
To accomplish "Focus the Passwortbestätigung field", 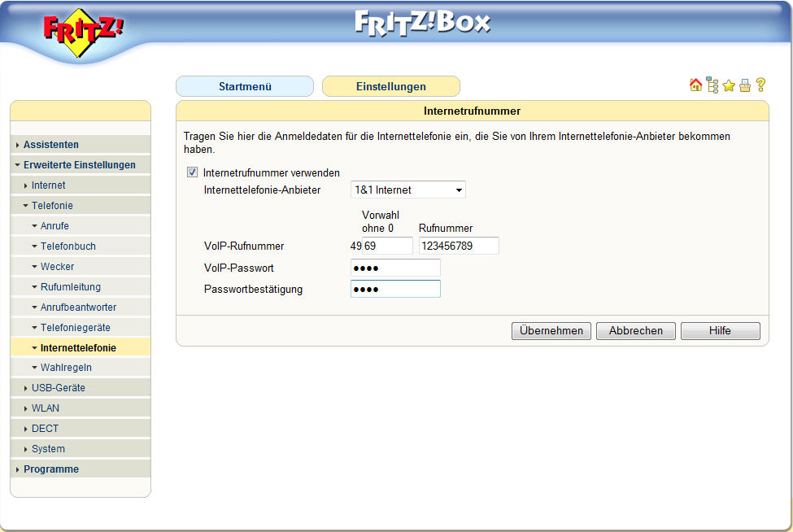I will (395, 289).
